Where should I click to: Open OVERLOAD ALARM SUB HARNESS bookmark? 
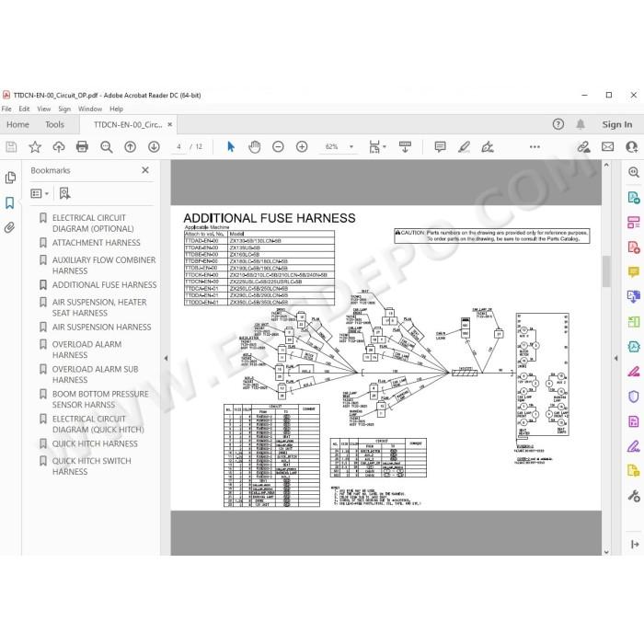click(96, 374)
